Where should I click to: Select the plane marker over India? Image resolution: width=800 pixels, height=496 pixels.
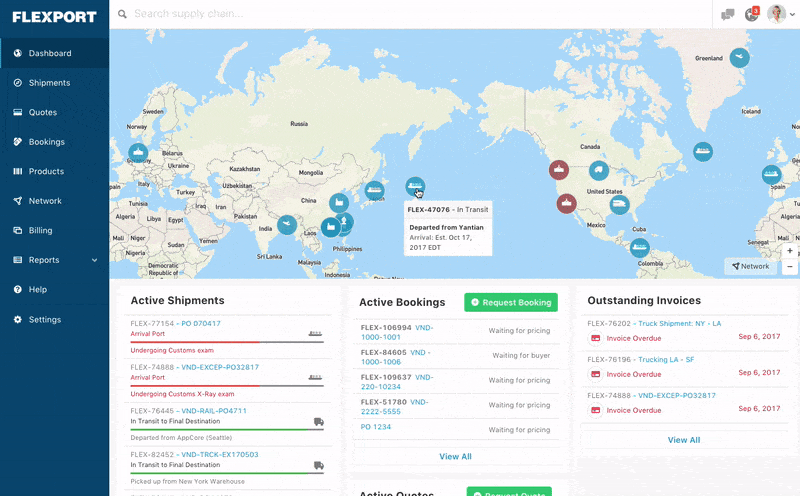click(x=287, y=225)
